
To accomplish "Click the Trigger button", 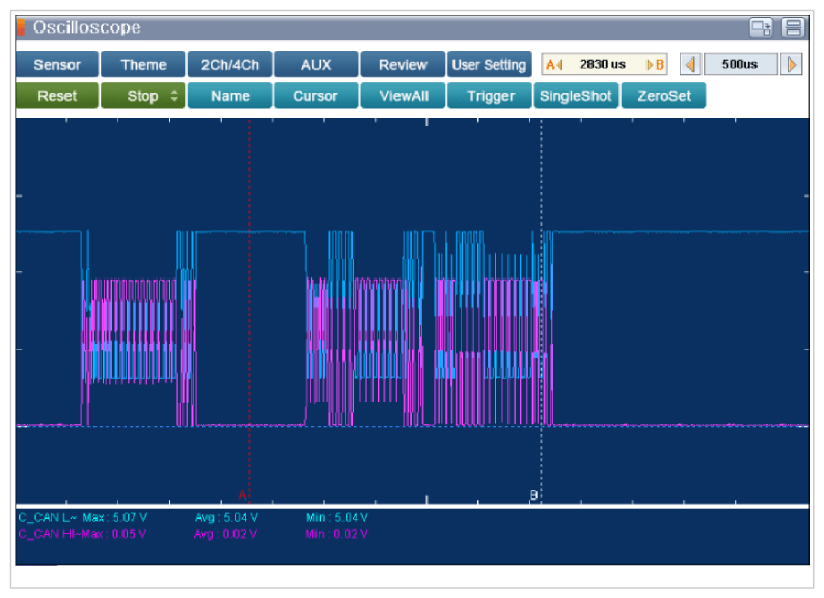I will (x=489, y=96).
